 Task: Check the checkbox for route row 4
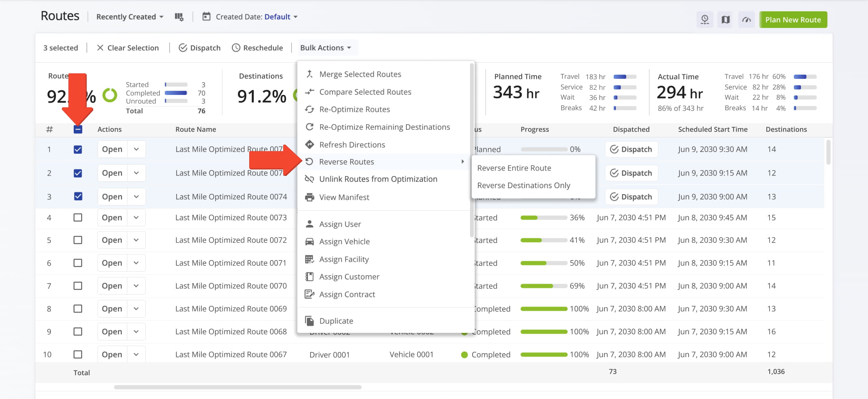pos(78,218)
